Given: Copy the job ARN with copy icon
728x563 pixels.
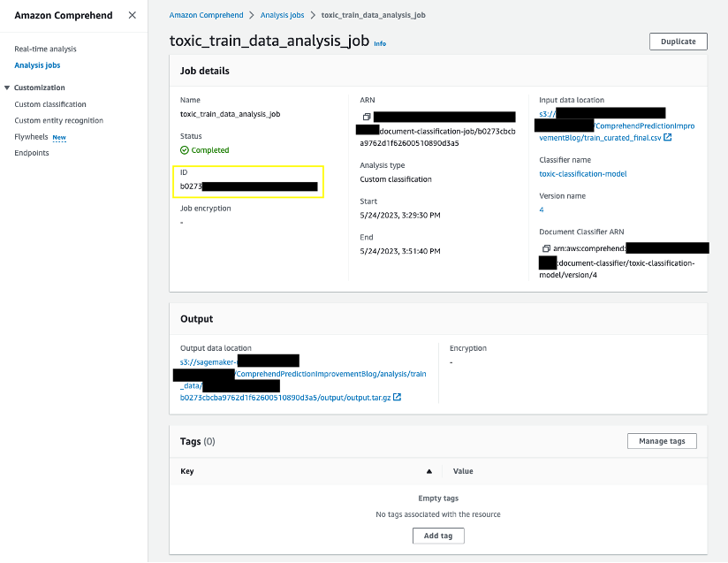Looking at the screenshot, I should 367,117.
